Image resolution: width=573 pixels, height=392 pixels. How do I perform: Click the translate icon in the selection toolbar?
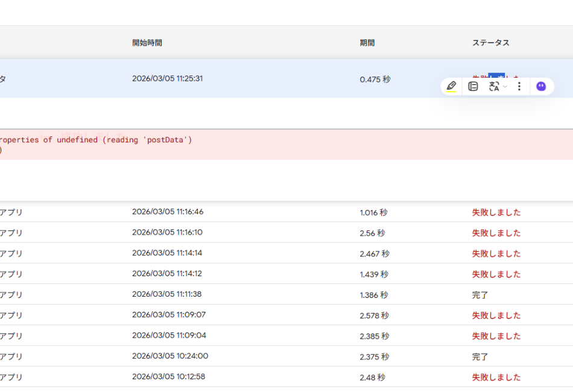[493, 86]
